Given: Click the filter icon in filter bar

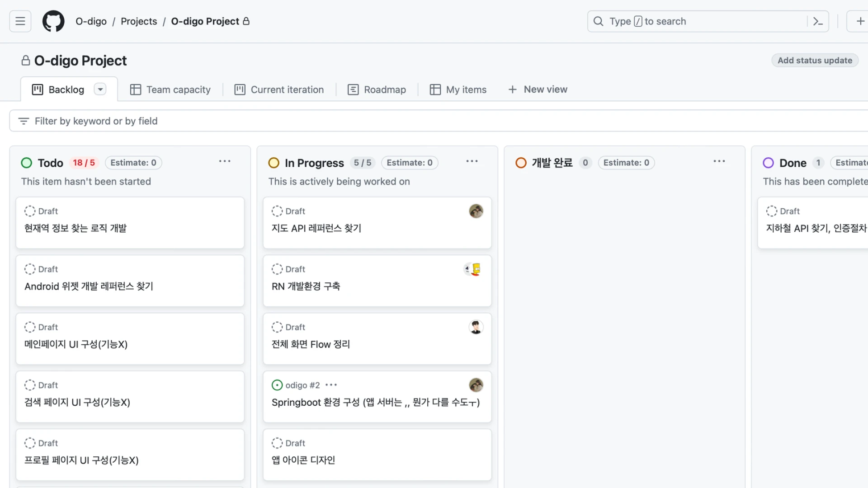Looking at the screenshot, I should (24, 121).
